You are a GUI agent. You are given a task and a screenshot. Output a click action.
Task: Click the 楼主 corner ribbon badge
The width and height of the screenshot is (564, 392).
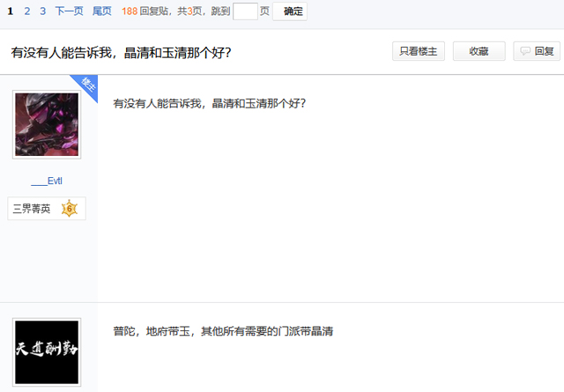86,85
